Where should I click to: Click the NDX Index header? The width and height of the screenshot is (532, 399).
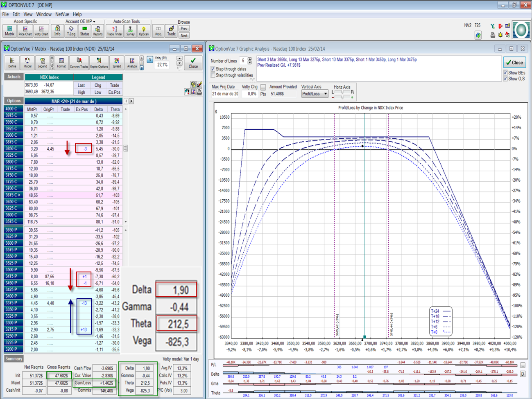49,77
